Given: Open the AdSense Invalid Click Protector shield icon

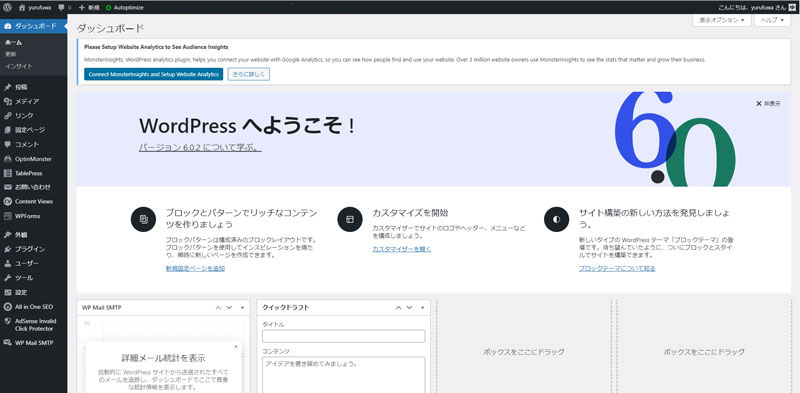Looking at the screenshot, I should tap(7, 321).
